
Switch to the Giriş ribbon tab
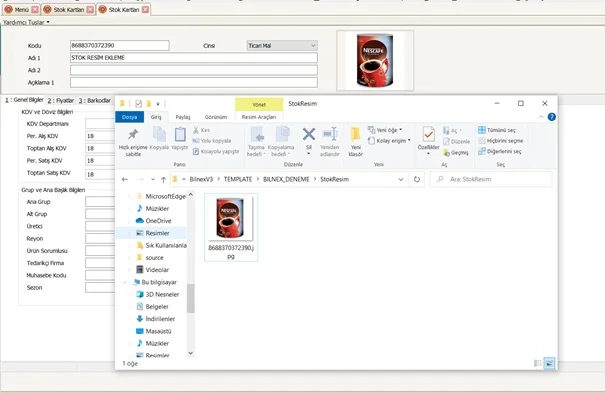(x=156, y=117)
